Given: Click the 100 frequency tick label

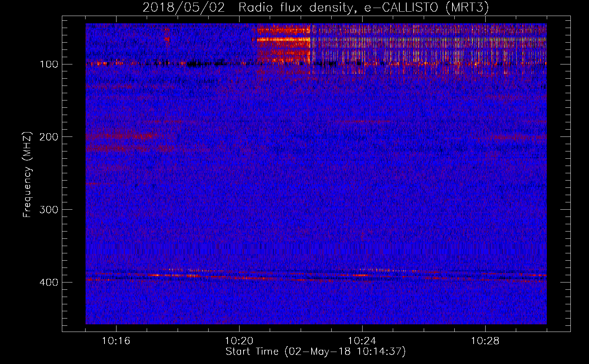Looking at the screenshot, I should pos(49,64).
